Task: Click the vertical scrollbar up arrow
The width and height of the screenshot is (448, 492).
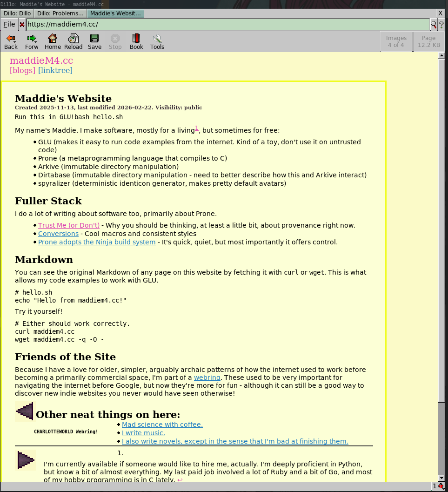Action: coord(441,55)
